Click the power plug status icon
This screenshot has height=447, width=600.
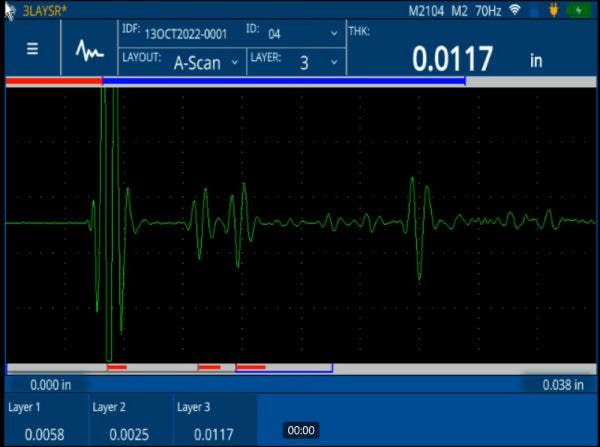(551, 9)
